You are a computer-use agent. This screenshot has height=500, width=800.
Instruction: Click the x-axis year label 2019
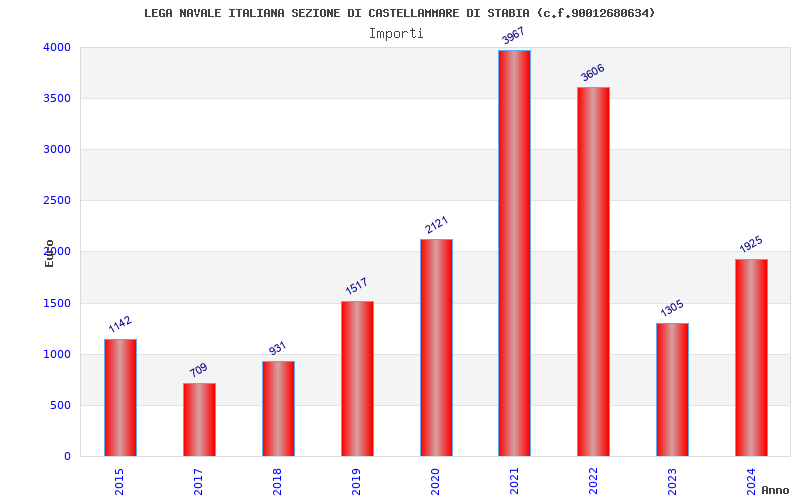point(356,482)
